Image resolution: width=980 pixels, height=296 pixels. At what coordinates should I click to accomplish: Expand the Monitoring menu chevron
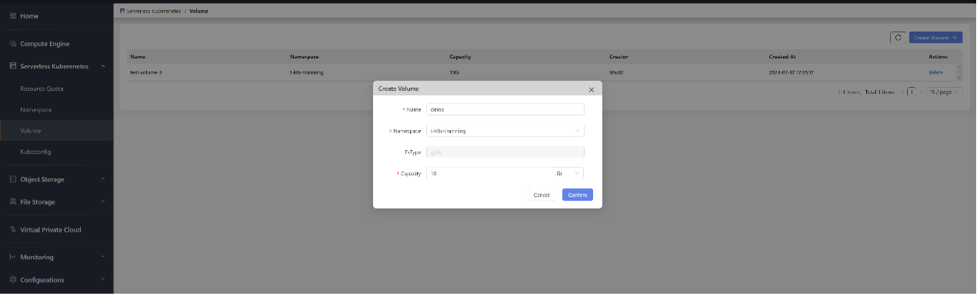point(104,257)
